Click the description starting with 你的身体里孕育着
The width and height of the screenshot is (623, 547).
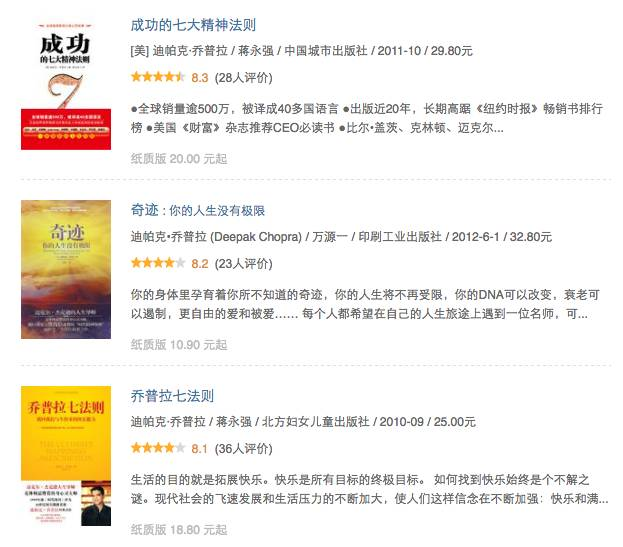(x=365, y=304)
